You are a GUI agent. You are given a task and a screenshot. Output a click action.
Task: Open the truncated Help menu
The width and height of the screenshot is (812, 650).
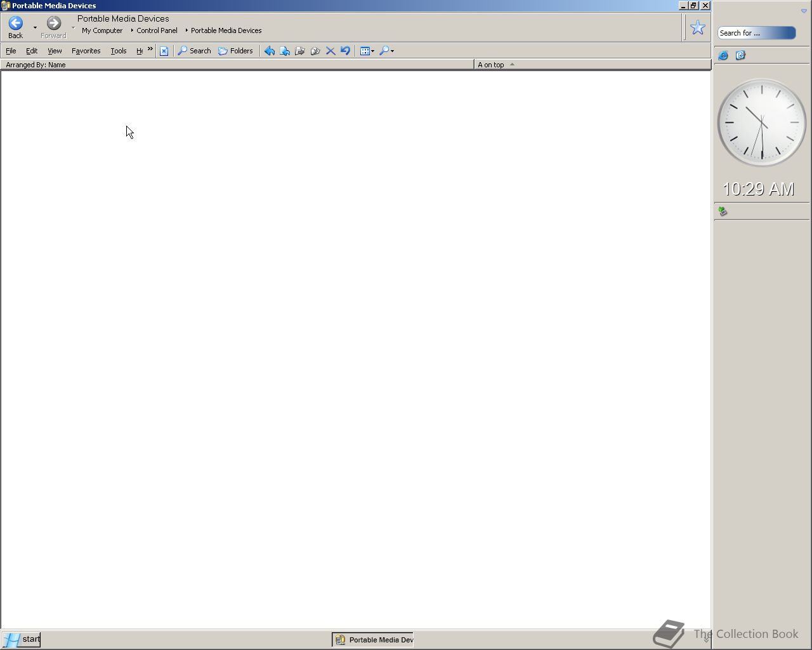pos(140,51)
